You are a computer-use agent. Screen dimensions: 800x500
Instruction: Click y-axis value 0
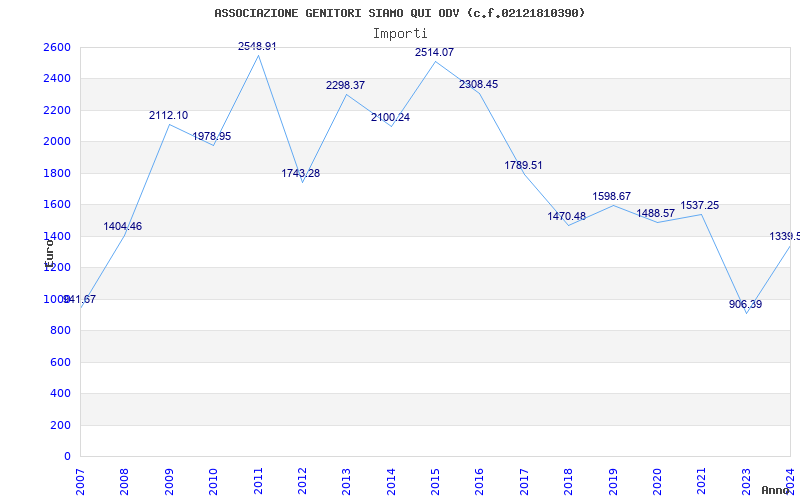click(x=68, y=457)
